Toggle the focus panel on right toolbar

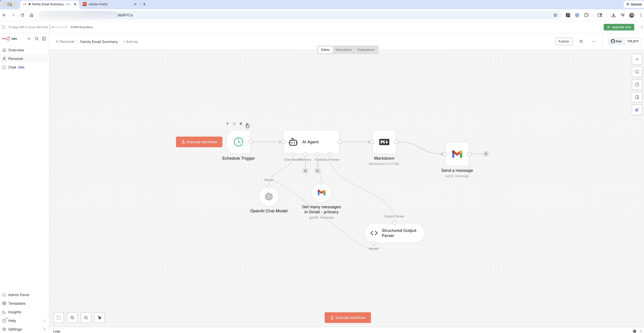pyautogui.click(x=637, y=97)
